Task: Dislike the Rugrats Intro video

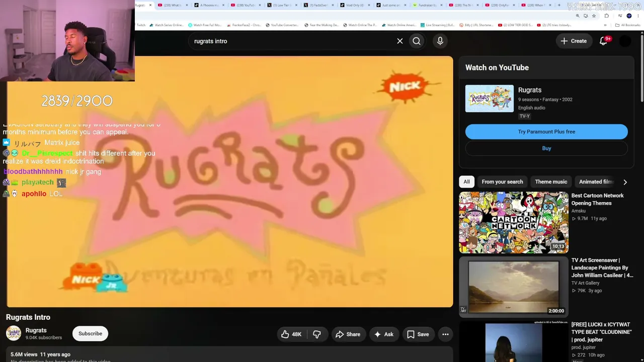Action: [317, 334]
